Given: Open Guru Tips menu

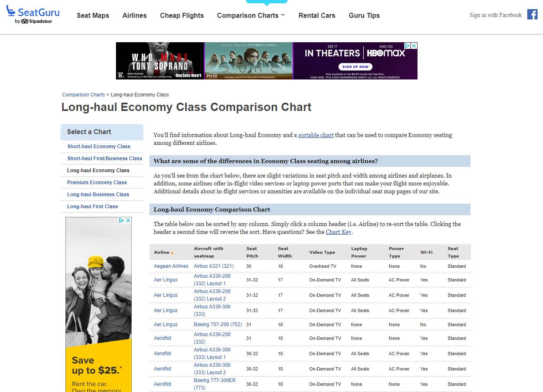Looking at the screenshot, I should pyautogui.click(x=364, y=15).
